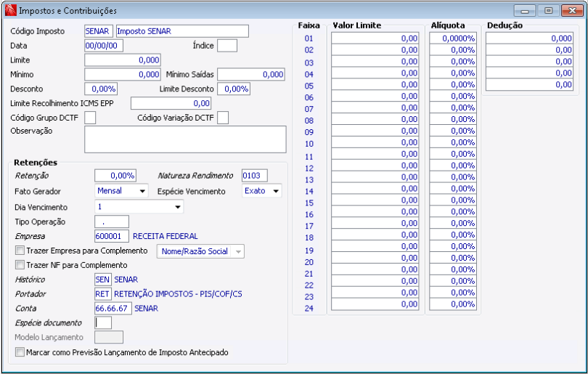Open the Dia Vencimento dropdown
The image size is (588, 374).
tap(139, 207)
